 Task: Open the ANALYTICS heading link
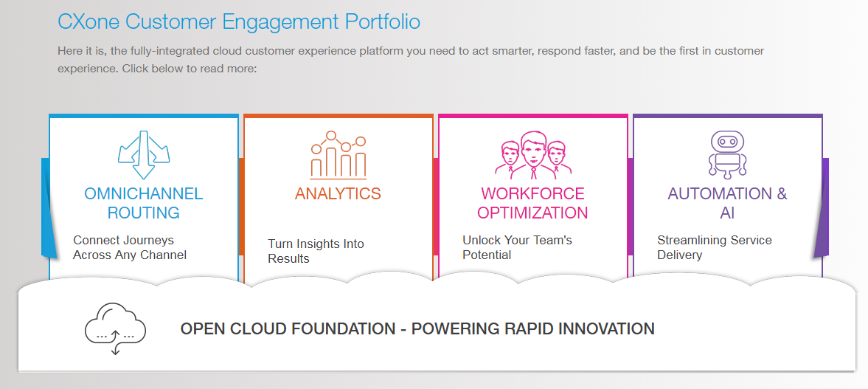[338, 194]
